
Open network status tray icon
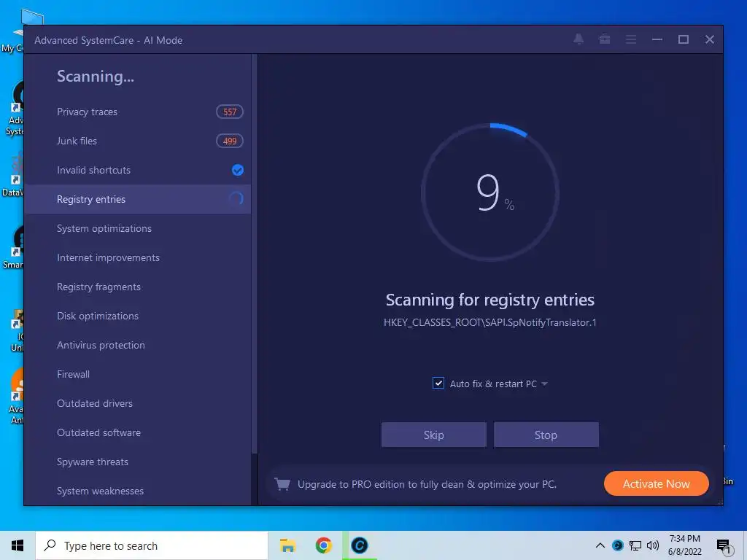635,545
